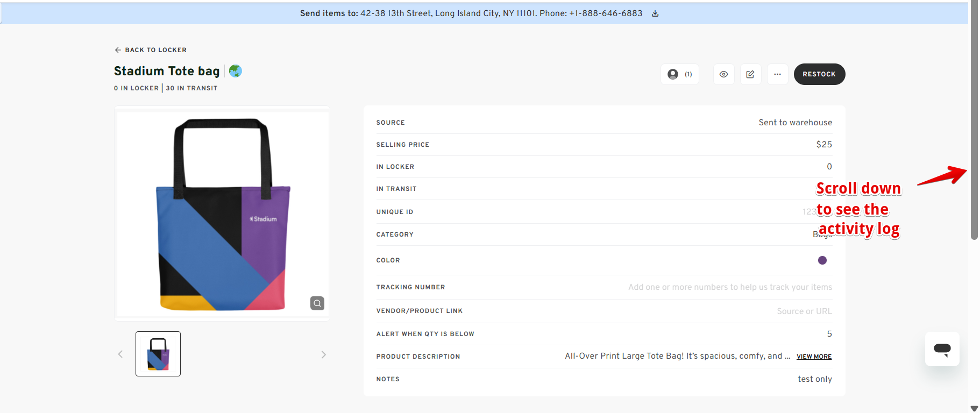980x413 pixels.
Task: Click the vendor/product link field
Action: tap(804, 311)
